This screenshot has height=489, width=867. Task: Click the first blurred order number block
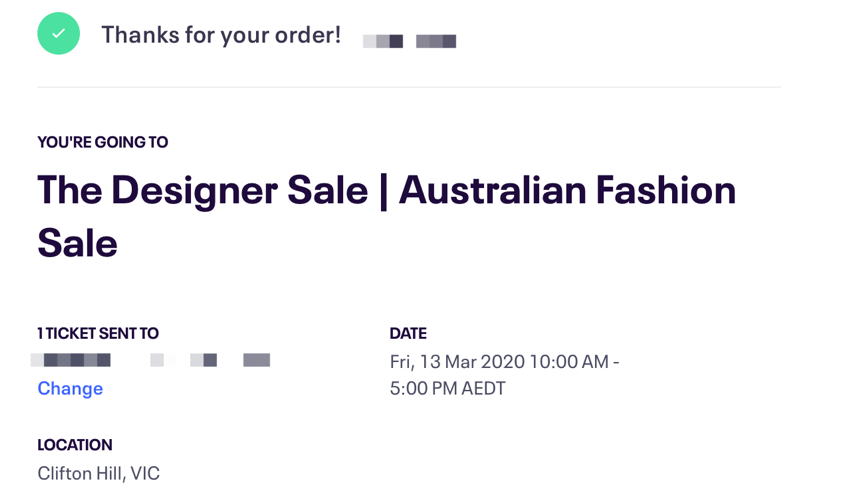(x=383, y=41)
